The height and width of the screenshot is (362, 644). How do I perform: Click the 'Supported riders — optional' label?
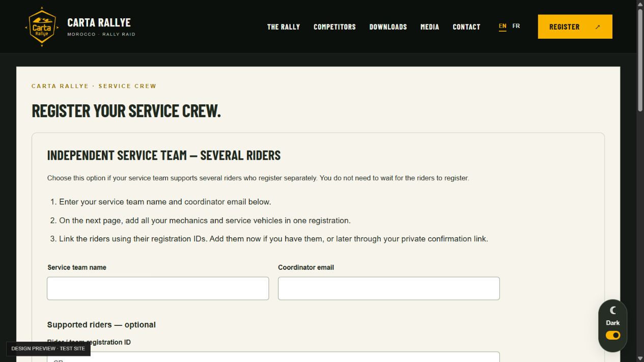click(x=101, y=325)
